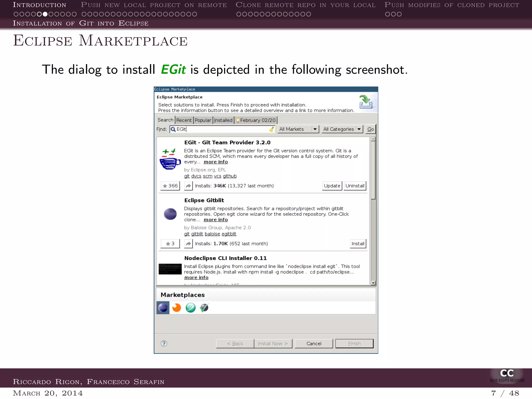The image size is (532, 399).
Task: Share the EGit Git Team Provider entry
Action: [x=188, y=186]
